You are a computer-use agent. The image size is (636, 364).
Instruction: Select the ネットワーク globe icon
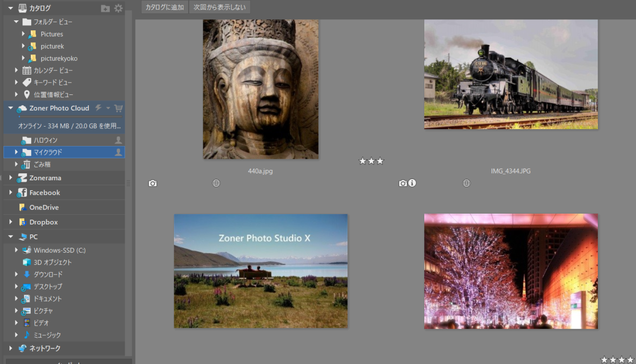[x=22, y=348]
